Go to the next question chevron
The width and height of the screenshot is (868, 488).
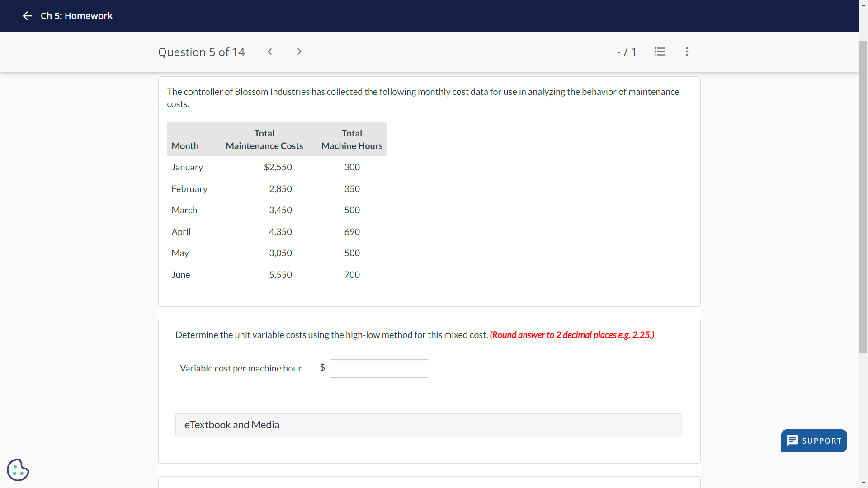click(x=299, y=52)
